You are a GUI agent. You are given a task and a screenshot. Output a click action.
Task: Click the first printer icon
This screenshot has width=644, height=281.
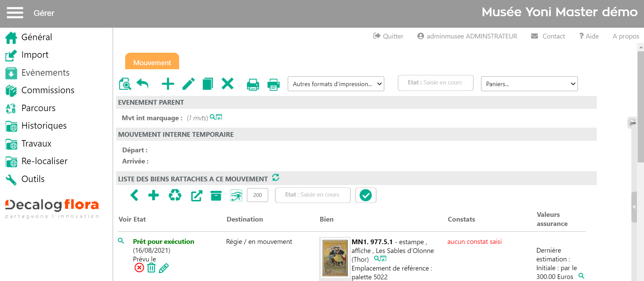coord(253,84)
